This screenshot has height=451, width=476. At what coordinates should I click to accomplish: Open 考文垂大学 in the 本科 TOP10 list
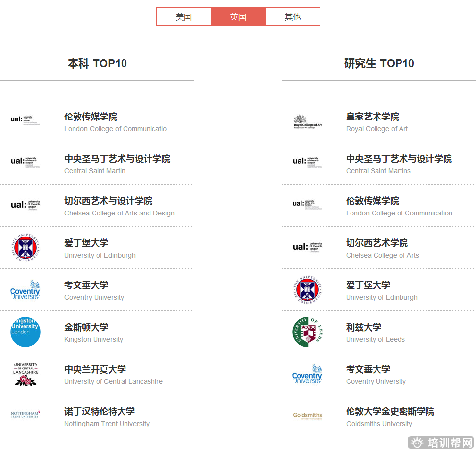86,285
